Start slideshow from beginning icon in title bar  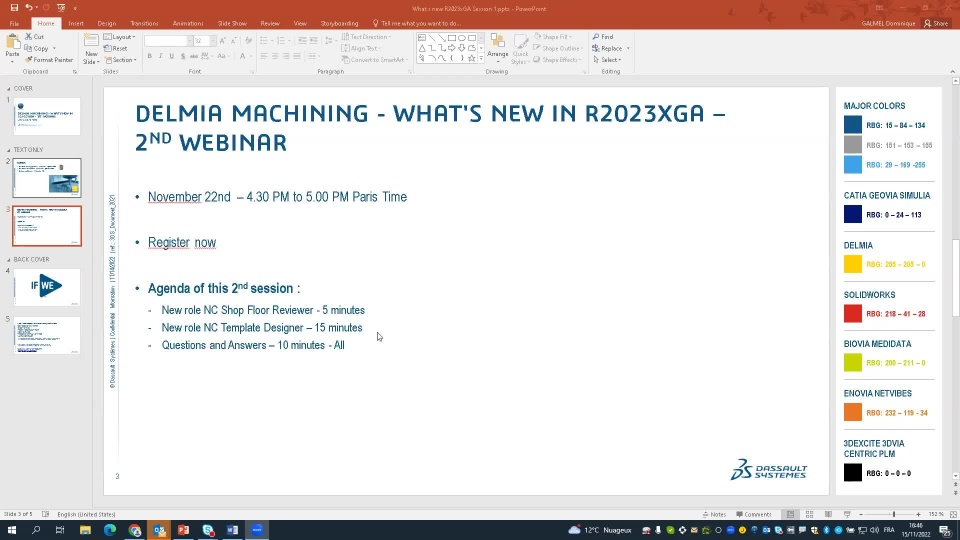click(61, 8)
